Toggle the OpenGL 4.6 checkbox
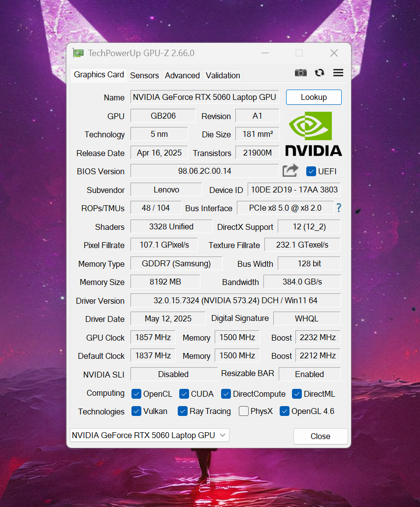This screenshot has width=420, height=507. [285, 412]
